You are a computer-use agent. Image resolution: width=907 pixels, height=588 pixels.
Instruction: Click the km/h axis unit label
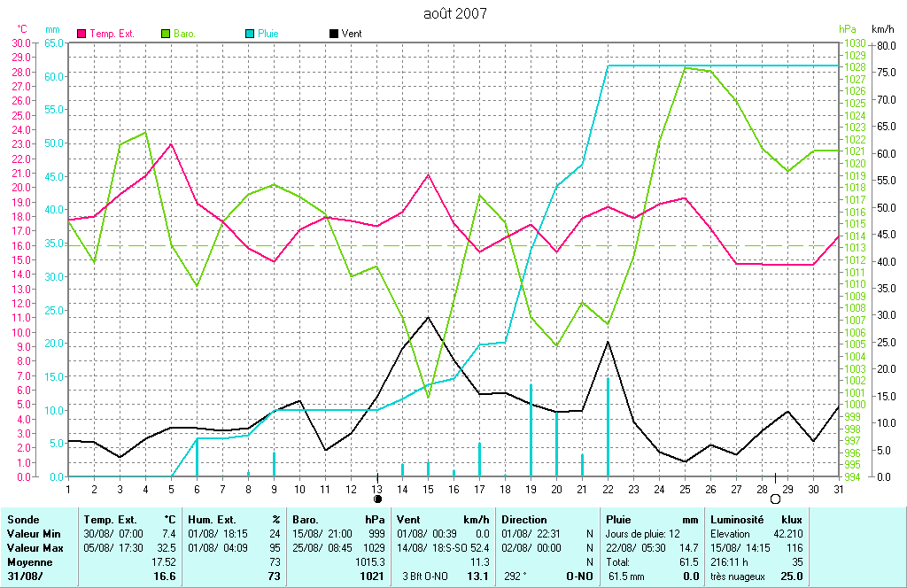point(883,29)
